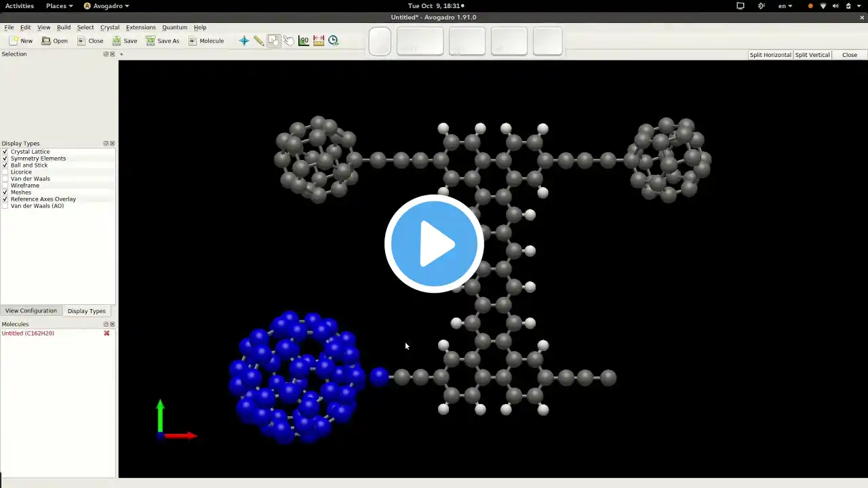Disable Reference Axes Overlay checkbox

pos(5,199)
